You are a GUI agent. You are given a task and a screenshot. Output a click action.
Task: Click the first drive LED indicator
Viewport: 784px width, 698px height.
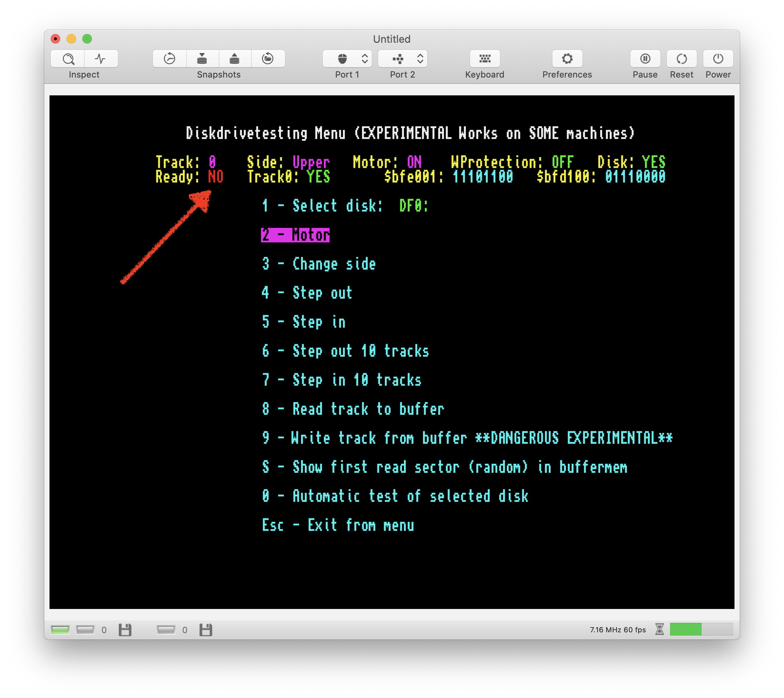pyautogui.click(x=85, y=630)
